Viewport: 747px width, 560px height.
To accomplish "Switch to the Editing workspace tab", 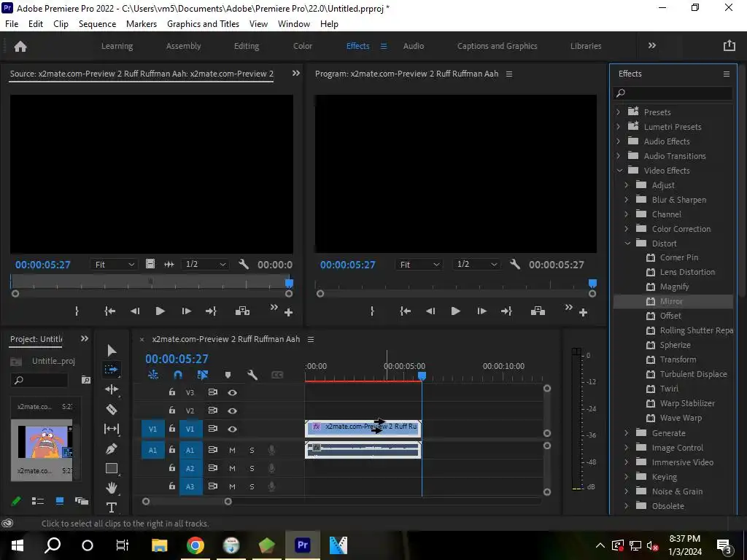I will 247,46.
